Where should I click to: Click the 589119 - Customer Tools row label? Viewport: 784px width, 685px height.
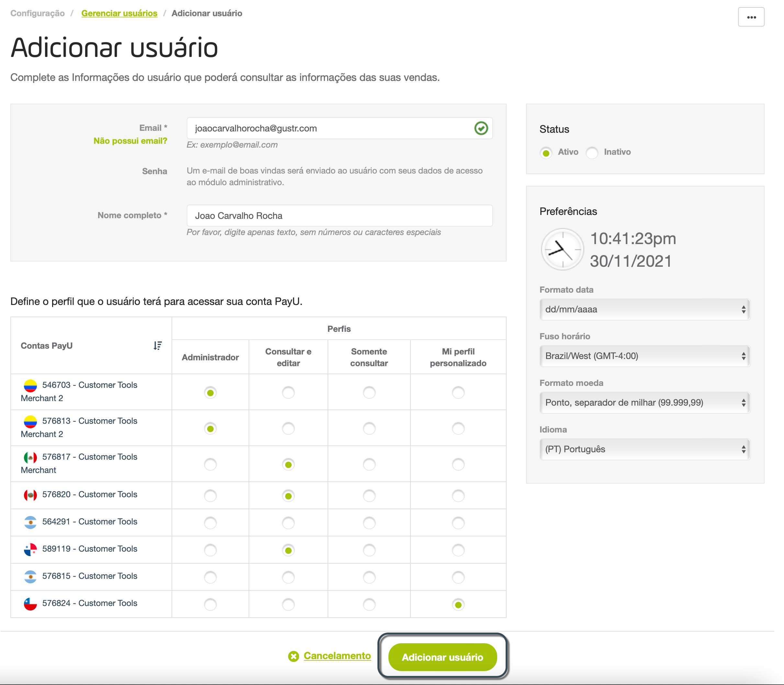[90, 549]
